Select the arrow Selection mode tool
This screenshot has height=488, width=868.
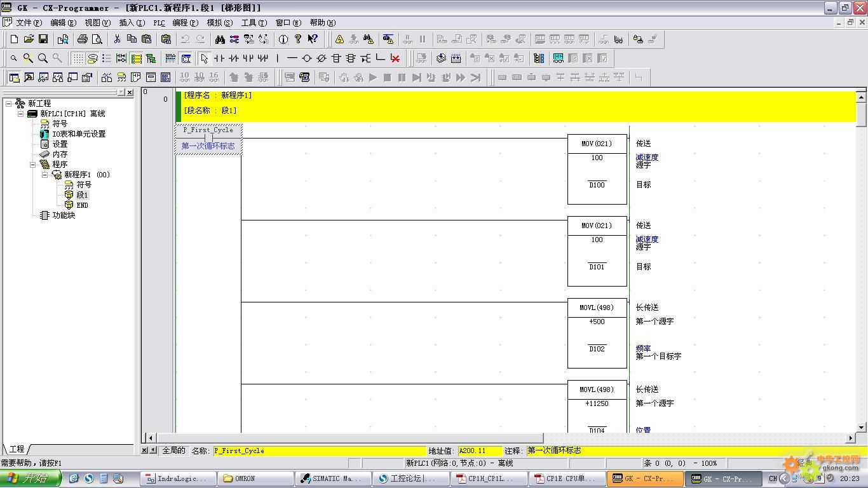pyautogui.click(x=204, y=58)
